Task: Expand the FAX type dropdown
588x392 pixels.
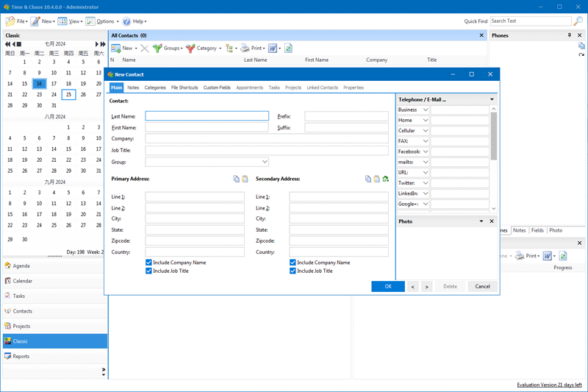Action: pos(426,141)
